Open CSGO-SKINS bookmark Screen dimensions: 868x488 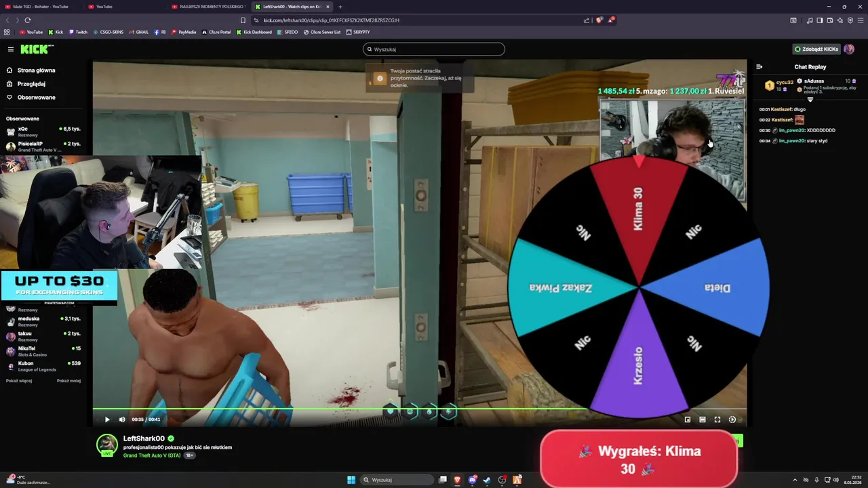(x=108, y=32)
